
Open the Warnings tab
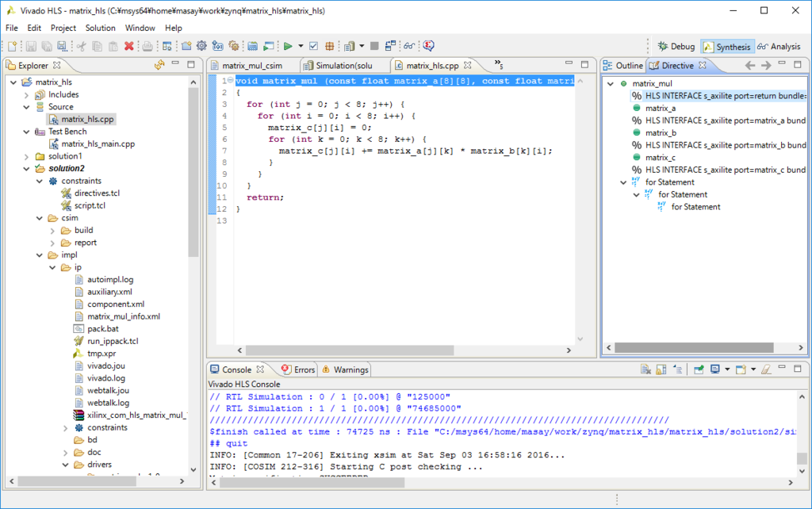click(x=346, y=369)
